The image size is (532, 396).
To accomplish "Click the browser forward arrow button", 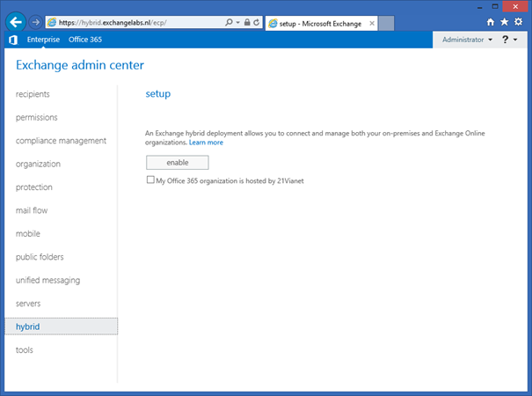I will pyautogui.click(x=36, y=21).
